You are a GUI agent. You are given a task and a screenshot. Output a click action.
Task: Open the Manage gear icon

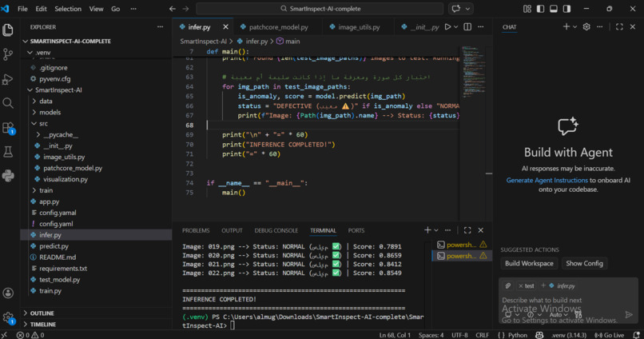point(8,317)
